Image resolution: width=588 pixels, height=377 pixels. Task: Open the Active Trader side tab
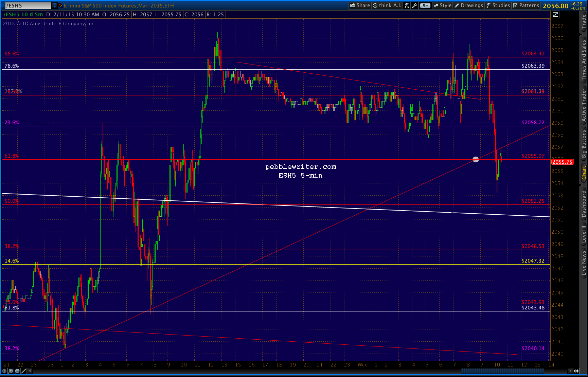tap(584, 105)
